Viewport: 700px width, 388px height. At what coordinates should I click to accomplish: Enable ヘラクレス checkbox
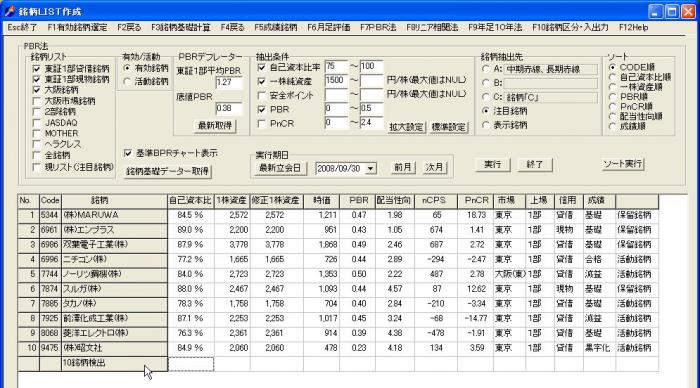[x=37, y=145]
